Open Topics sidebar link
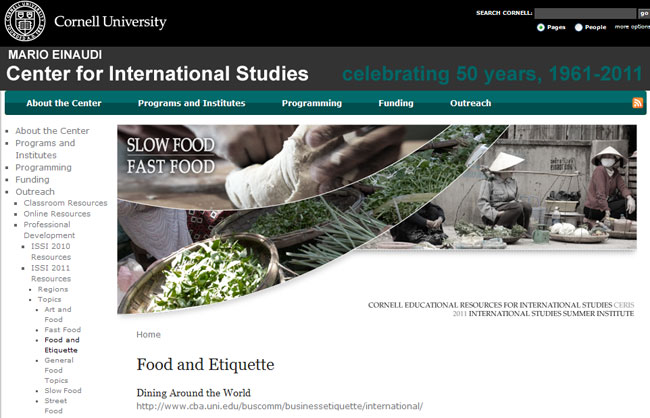The width and height of the screenshot is (650, 418). click(x=49, y=299)
